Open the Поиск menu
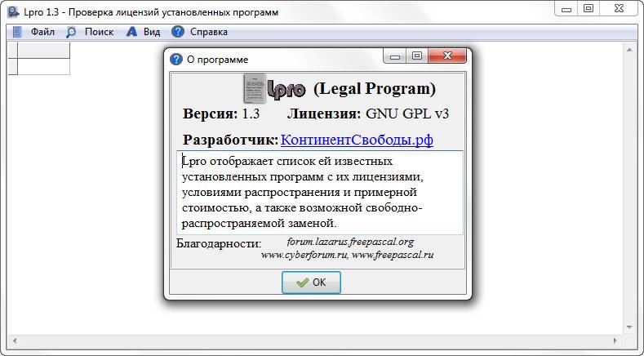This screenshot has height=356, width=644. pyautogui.click(x=99, y=32)
